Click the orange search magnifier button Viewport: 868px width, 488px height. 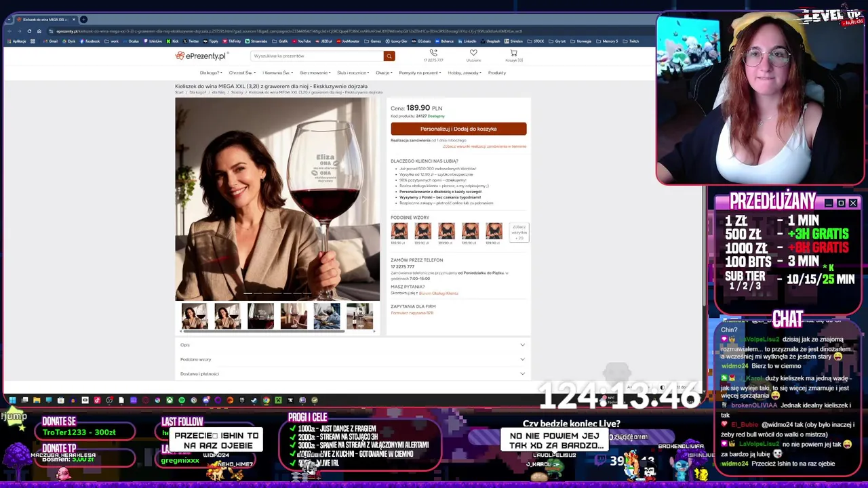(x=389, y=56)
